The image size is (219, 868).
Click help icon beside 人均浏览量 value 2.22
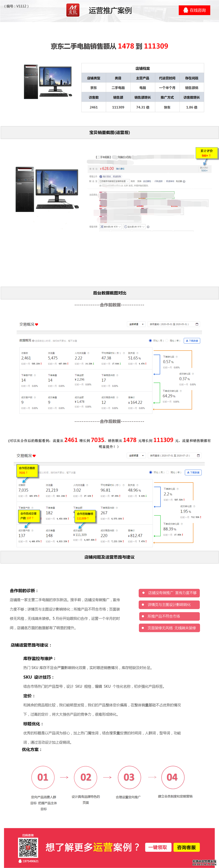[88, 353]
